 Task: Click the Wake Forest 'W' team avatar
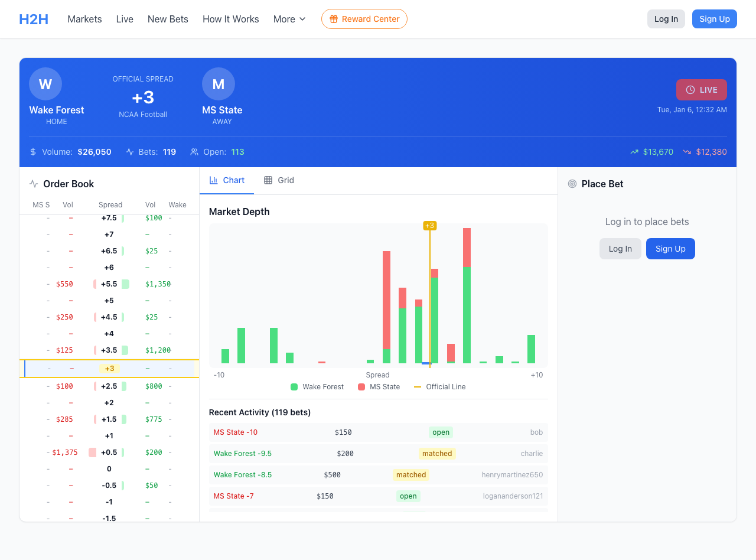point(45,84)
